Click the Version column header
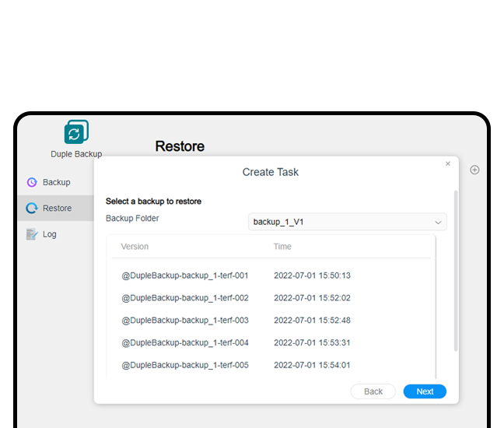 [135, 247]
